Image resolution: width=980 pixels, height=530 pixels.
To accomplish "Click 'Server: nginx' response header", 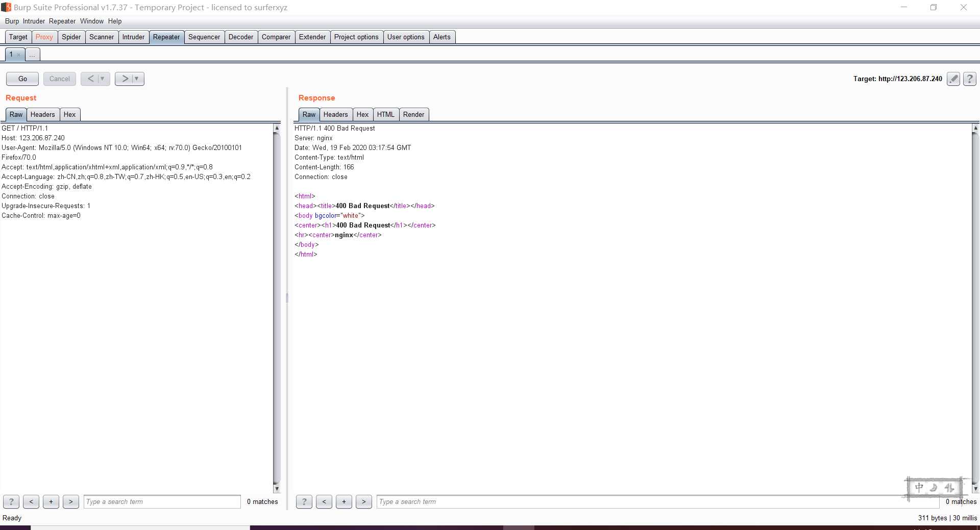I will (313, 138).
